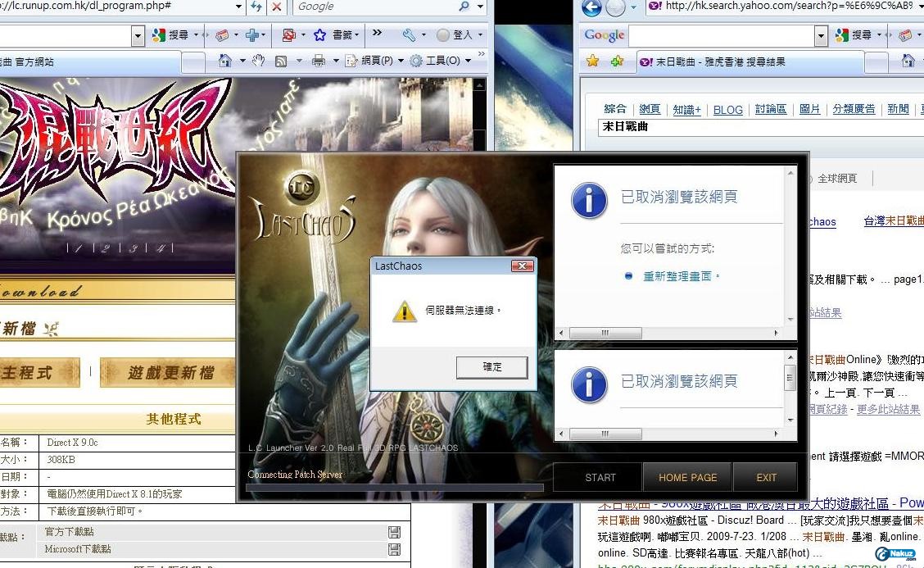This screenshot has height=568, width=924.
Task: Open the BLOG search category link
Action: [x=727, y=110]
